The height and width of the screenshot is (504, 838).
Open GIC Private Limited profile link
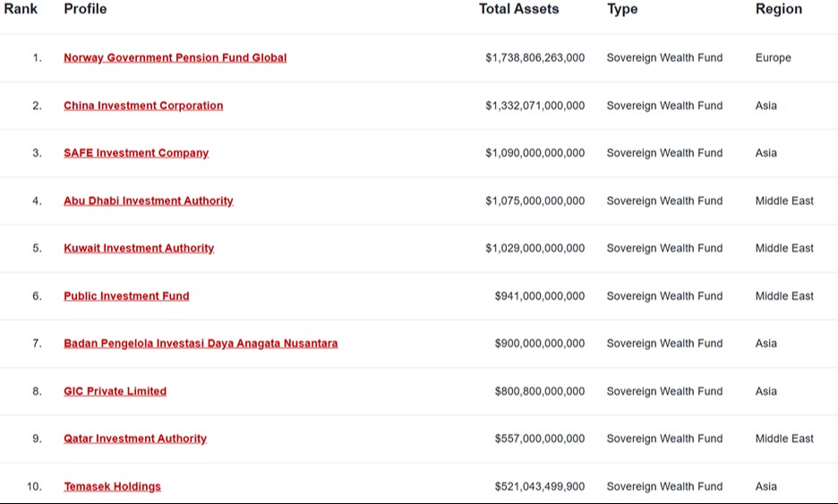pyautogui.click(x=115, y=391)
